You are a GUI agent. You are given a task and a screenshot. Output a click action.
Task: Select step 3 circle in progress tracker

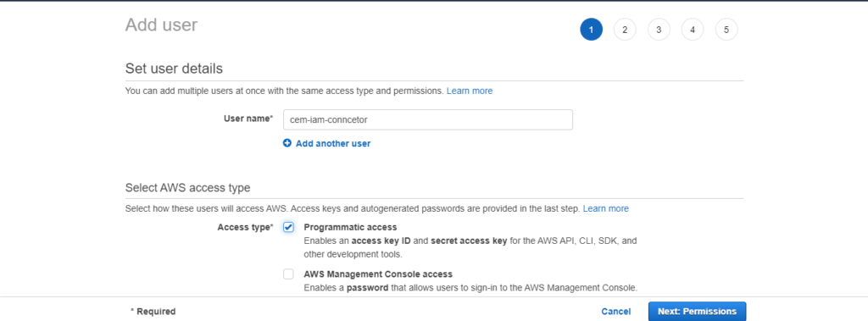[x=659, y=30]
